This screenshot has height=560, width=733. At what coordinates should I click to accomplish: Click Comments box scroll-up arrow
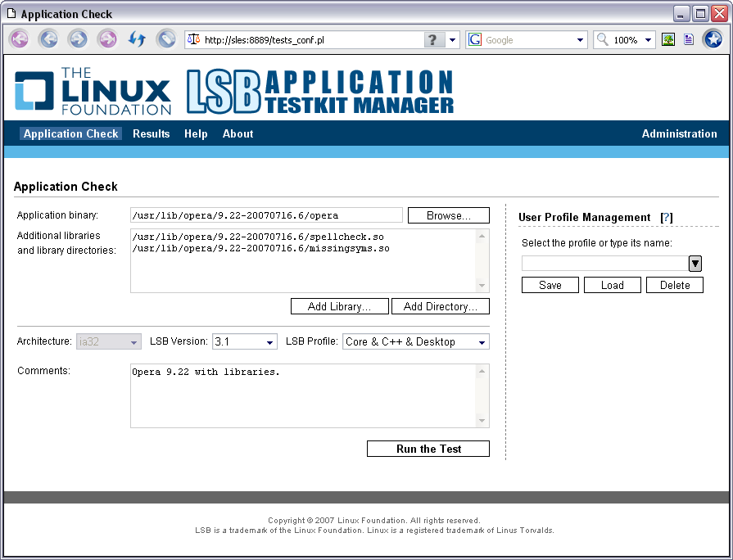(482, 371)
